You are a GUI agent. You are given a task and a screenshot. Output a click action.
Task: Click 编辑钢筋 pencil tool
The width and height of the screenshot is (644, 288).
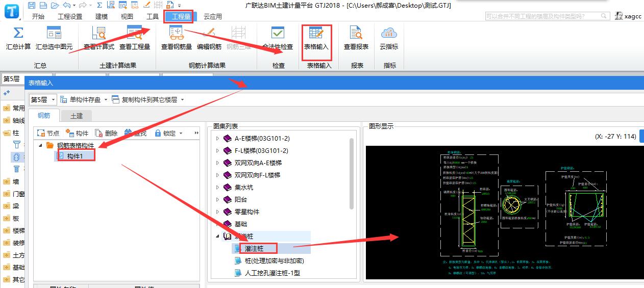[208, 39]
